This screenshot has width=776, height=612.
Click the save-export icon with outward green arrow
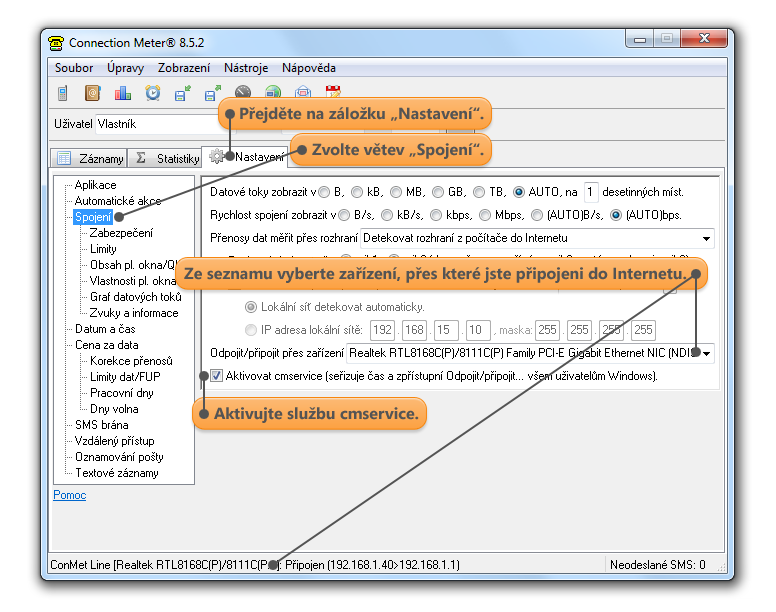pyautogui.click(x=213, y=93)
